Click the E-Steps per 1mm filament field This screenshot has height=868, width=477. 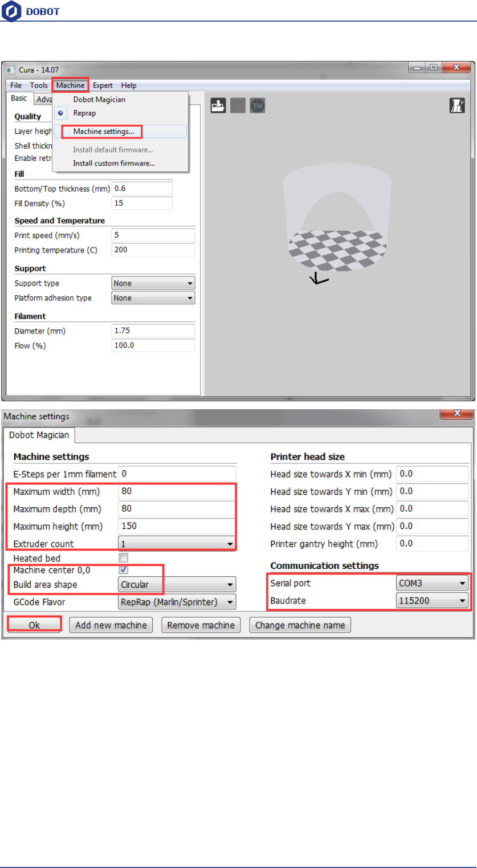(177, 473)
